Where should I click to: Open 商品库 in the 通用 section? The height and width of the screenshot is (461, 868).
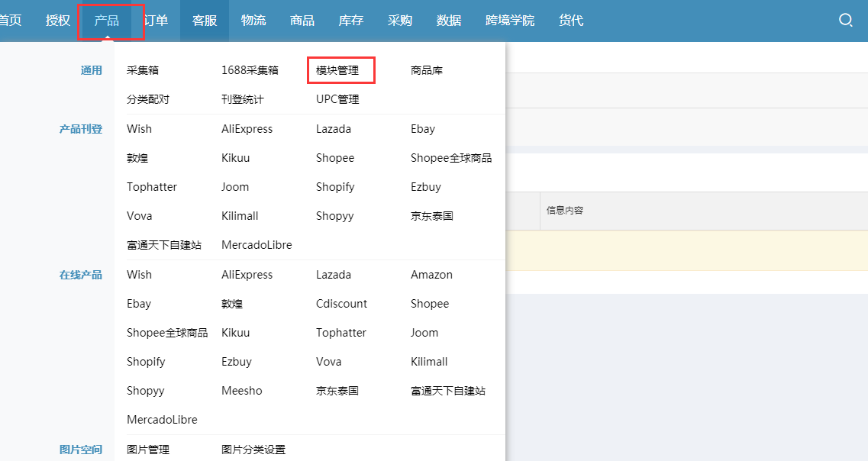427,70
